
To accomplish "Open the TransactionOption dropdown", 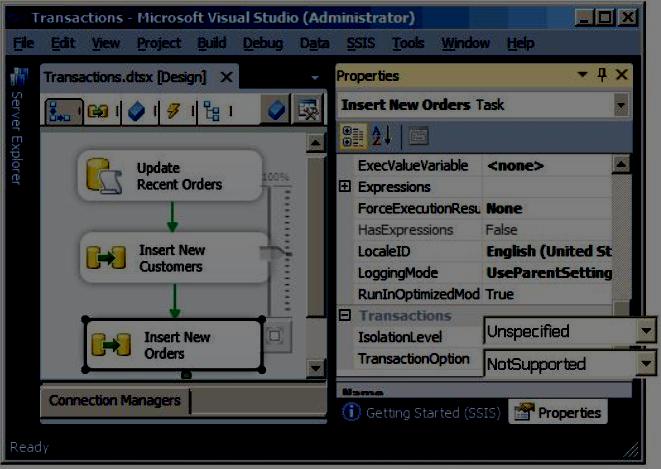I will coord(646,362).
